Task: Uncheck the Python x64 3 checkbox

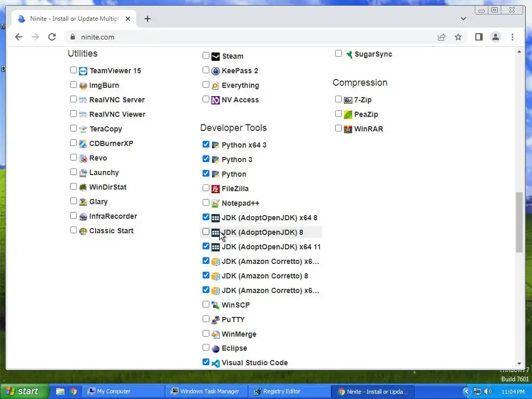Action: pos(206,144)
